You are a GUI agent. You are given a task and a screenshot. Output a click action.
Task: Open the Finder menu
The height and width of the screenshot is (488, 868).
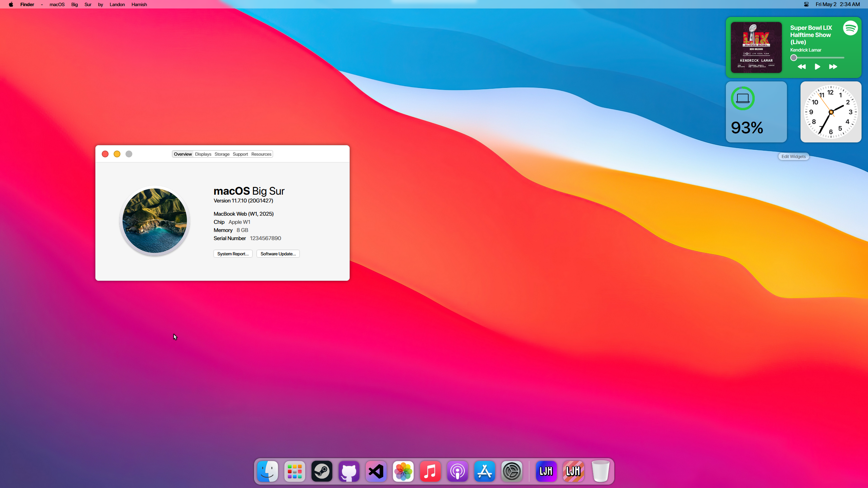point(27,4)
